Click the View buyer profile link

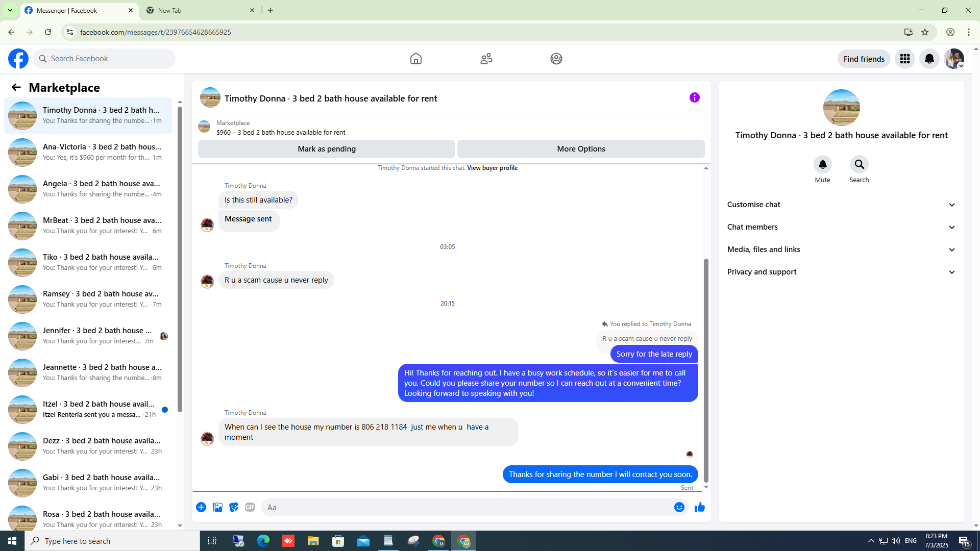pos(492,168)
